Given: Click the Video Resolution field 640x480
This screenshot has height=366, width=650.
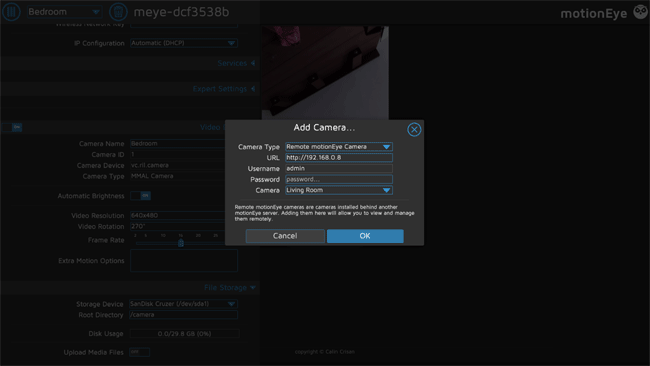Looking at the screenshot, I should (x=177, y=216).
